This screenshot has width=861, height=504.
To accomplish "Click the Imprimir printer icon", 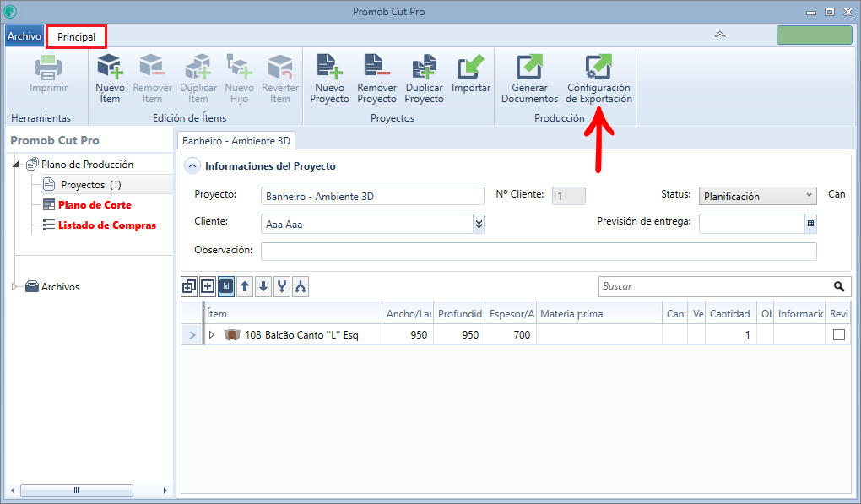I will (48, 68).
